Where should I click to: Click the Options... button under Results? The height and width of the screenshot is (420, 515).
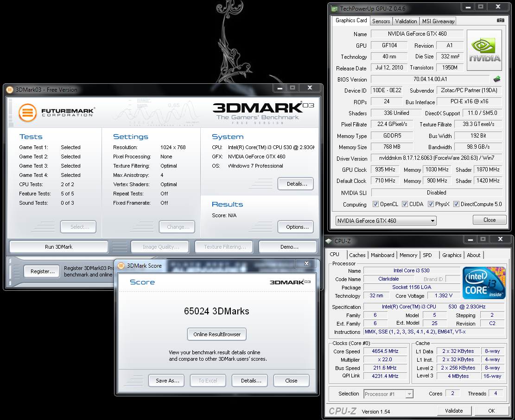coord(296,227)
